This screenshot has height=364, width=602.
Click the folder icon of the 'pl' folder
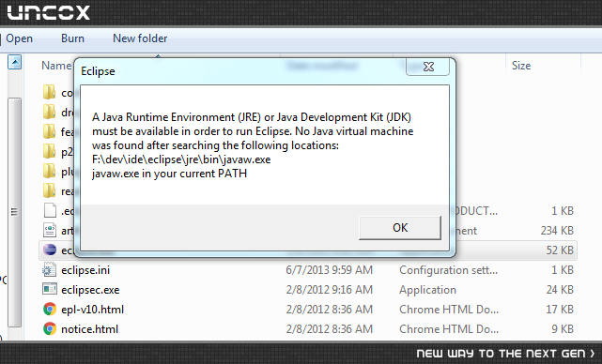pos(49,171)
